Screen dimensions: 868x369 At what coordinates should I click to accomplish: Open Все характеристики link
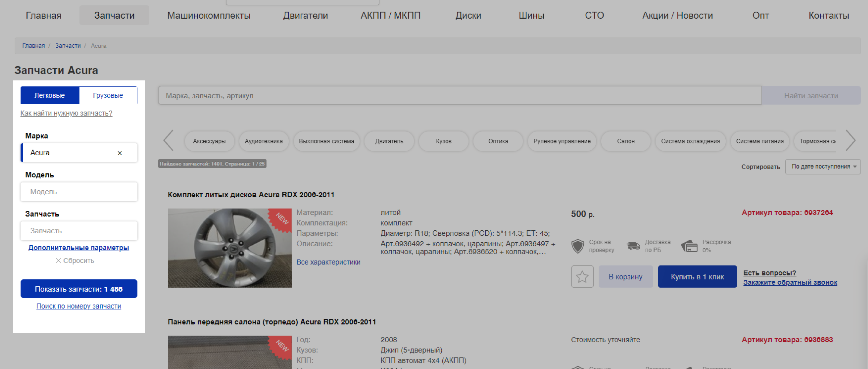(x=328, y=262)
